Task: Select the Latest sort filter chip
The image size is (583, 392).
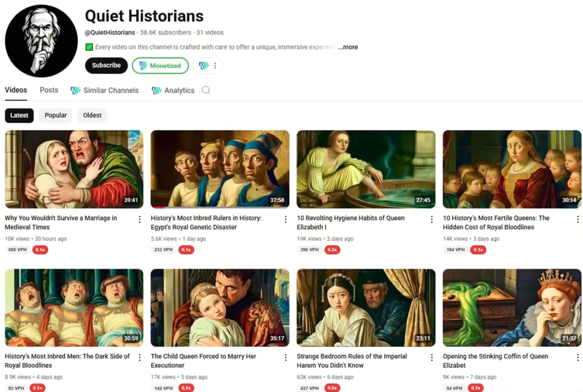Action: (x=19, y=115)
